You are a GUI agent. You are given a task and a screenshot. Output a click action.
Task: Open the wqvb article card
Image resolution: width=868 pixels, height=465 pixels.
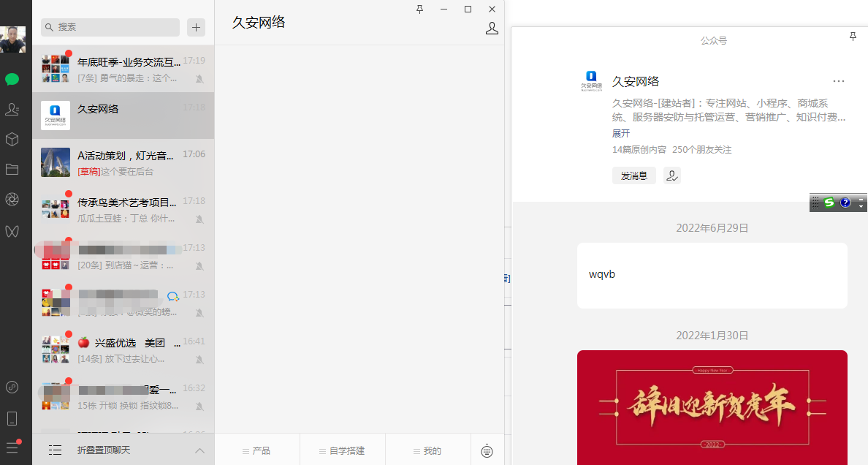[x=712, y=276]
